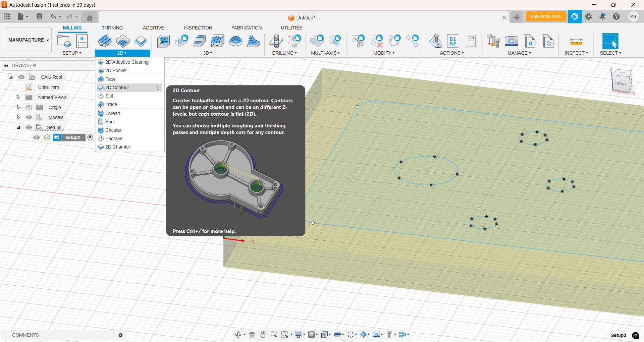
Task: Open the NC Program G-code setup icon
Action: (82, 41)
